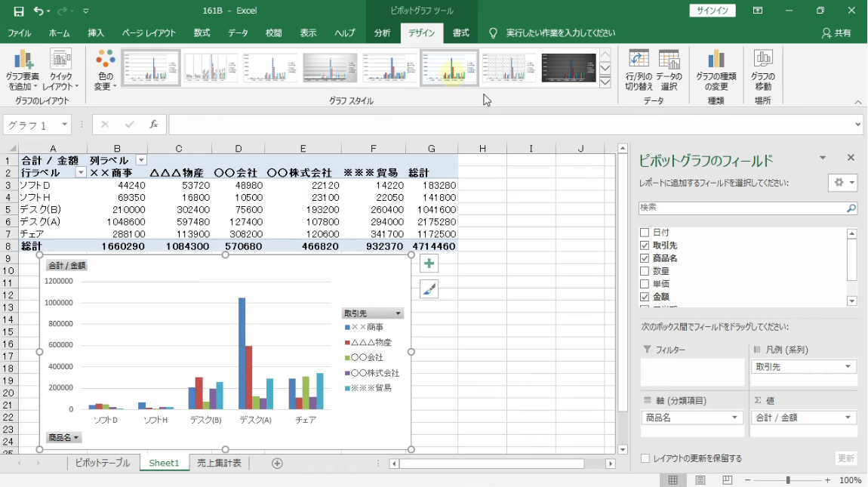
Task: Check the 日付 field checkbox
Action: pyautogui.click(x=645, y=233)
